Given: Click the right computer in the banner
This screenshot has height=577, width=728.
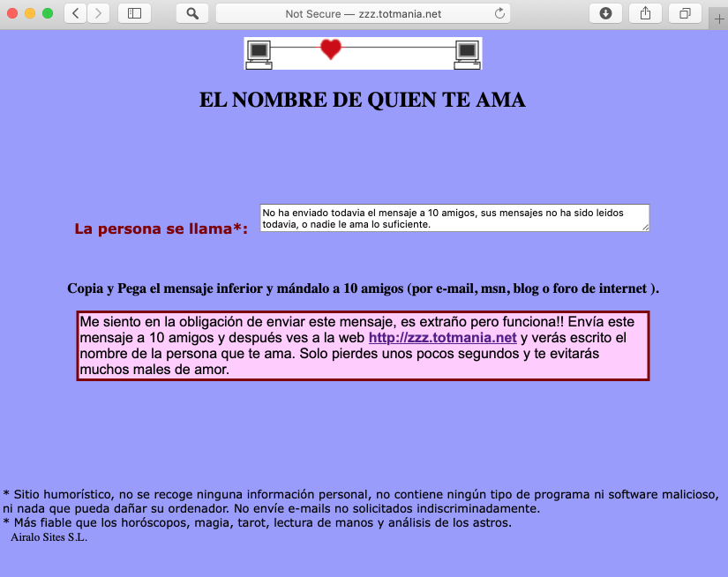Looking at the screenshot, I should 467,54.
